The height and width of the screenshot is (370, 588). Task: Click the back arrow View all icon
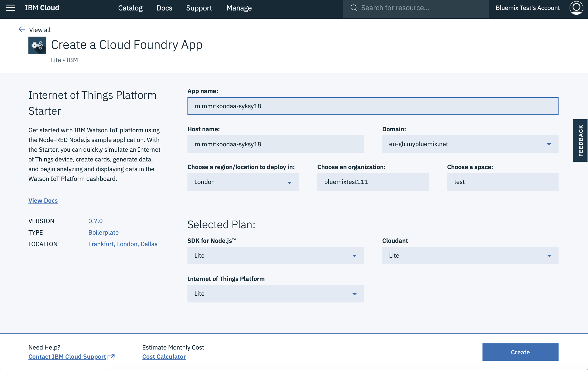click(21, 29)
